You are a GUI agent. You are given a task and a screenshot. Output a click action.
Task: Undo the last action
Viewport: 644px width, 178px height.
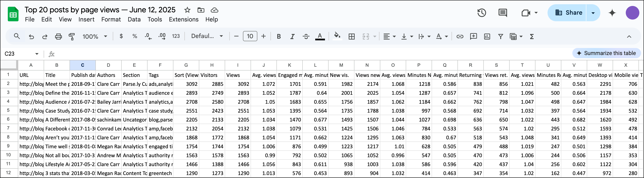coord(31,37)
